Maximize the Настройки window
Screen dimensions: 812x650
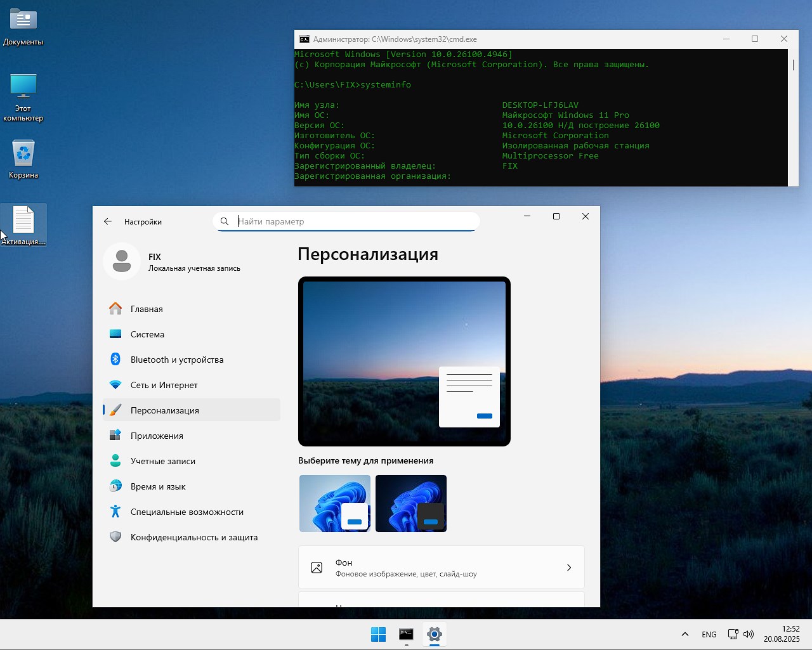pyautogui.click(x=556, y=216)
